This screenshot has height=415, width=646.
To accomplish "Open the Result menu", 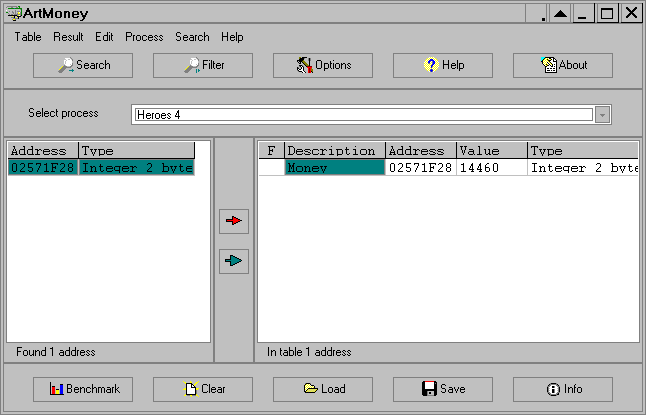I will pyautogui.click(x=68, y=37).
